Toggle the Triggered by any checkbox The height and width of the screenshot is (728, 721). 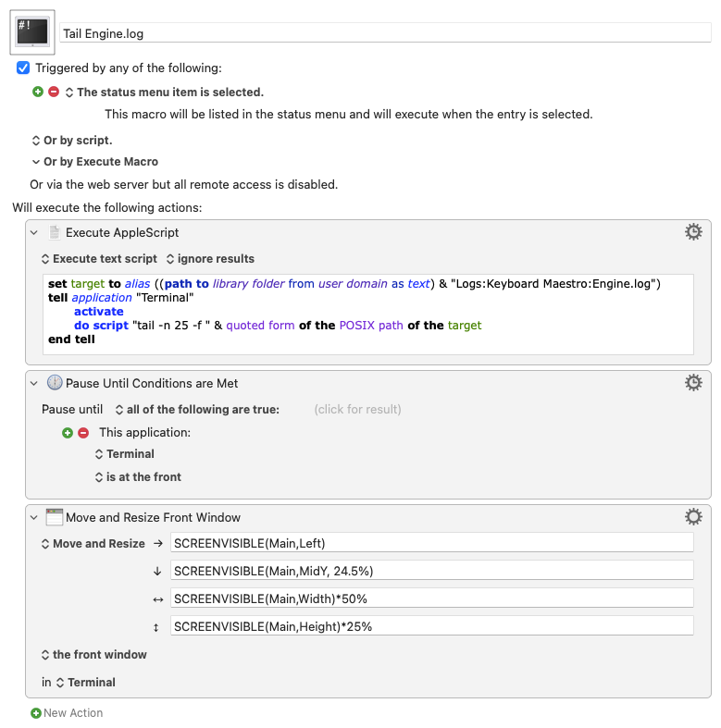23,68
